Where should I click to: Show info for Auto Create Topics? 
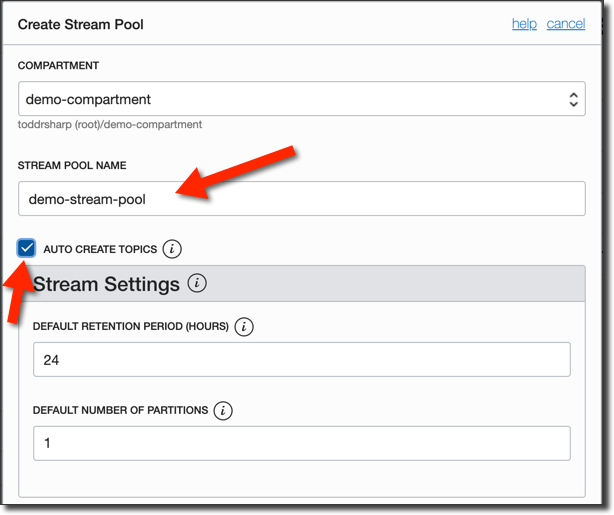(x=172, y=249)
